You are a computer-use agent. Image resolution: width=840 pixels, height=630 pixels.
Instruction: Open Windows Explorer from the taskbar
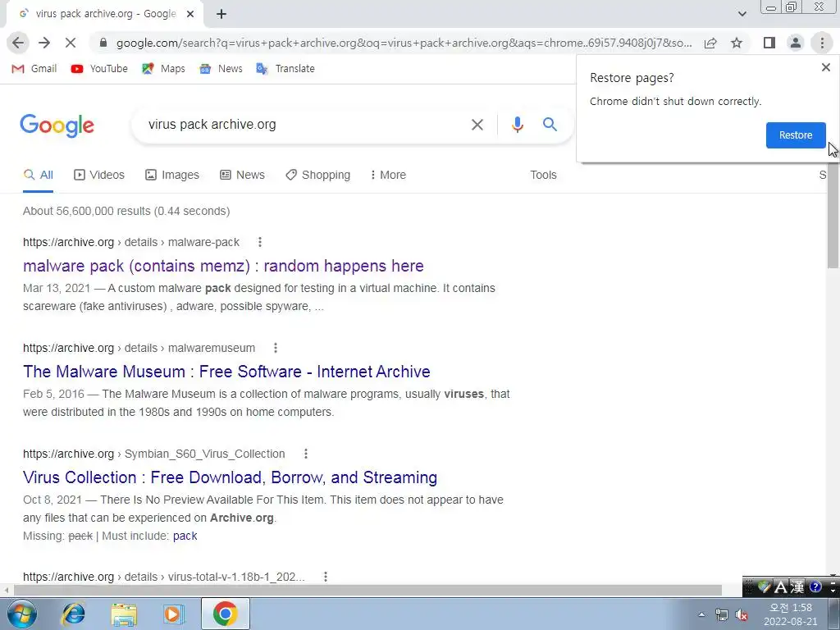(124, 614)
